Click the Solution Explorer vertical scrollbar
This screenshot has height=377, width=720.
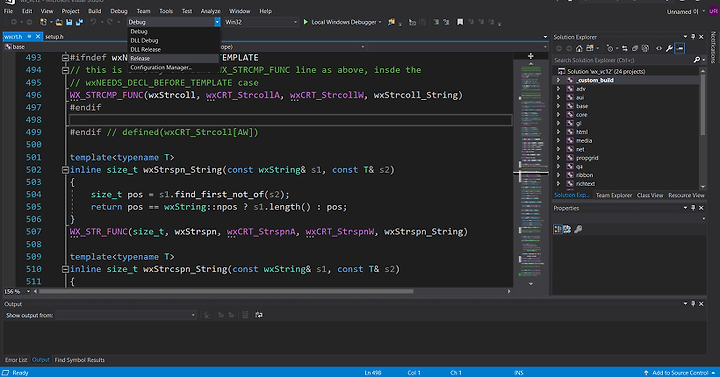click(x=703, y=106)
